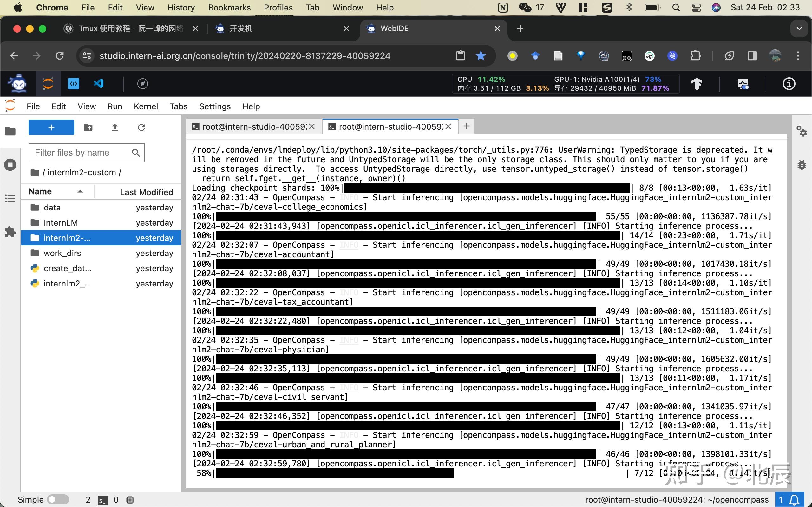Refresh the file list with the refresh icon
The height and width of the screenshot is (507, 812).
tap(141, 127)
